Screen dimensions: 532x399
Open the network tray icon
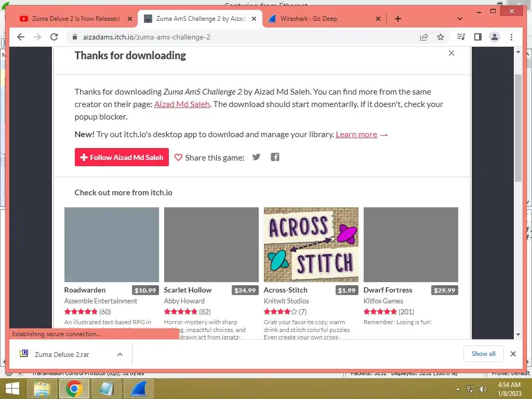pyautogui.click(x=471, y=389)
